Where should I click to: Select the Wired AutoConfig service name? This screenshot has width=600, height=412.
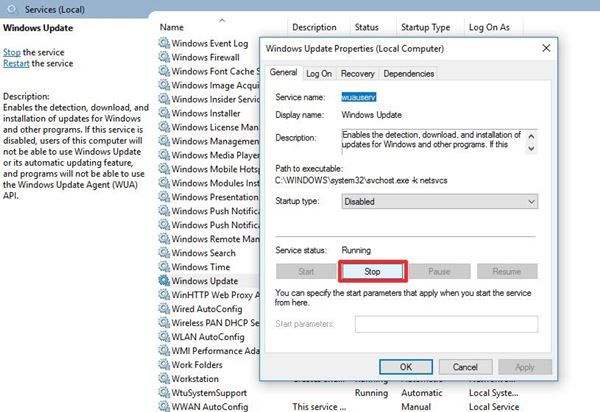pyautogui.click(x=207, y=309)
